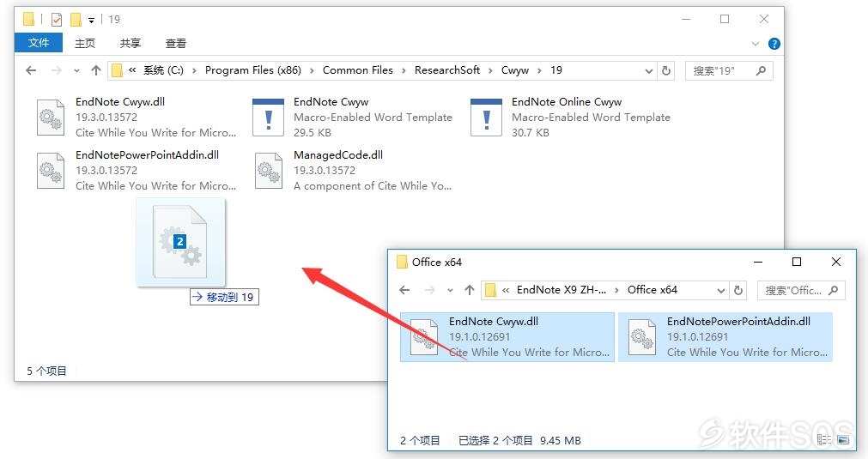Click forward arrow in Office x64 window
This screenshot has height=459, width=868.
pos(430,290)
